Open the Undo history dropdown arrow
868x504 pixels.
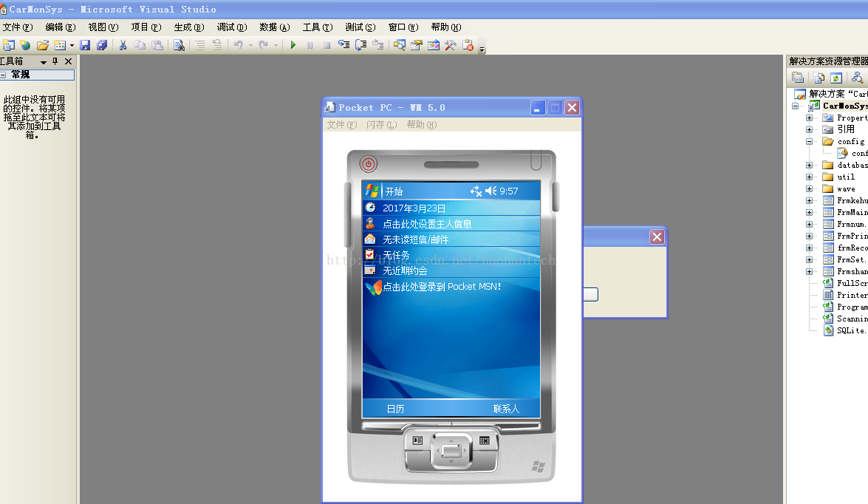point(250,45)
